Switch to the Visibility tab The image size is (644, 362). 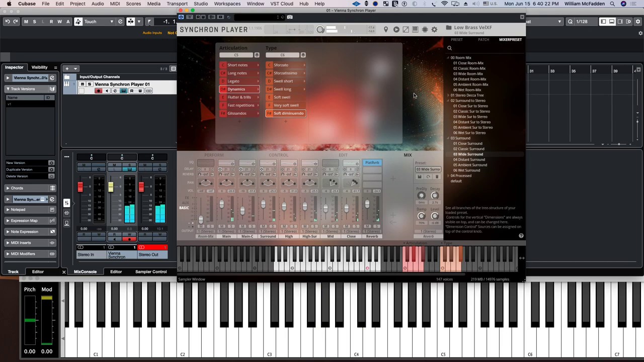(40, 67)
